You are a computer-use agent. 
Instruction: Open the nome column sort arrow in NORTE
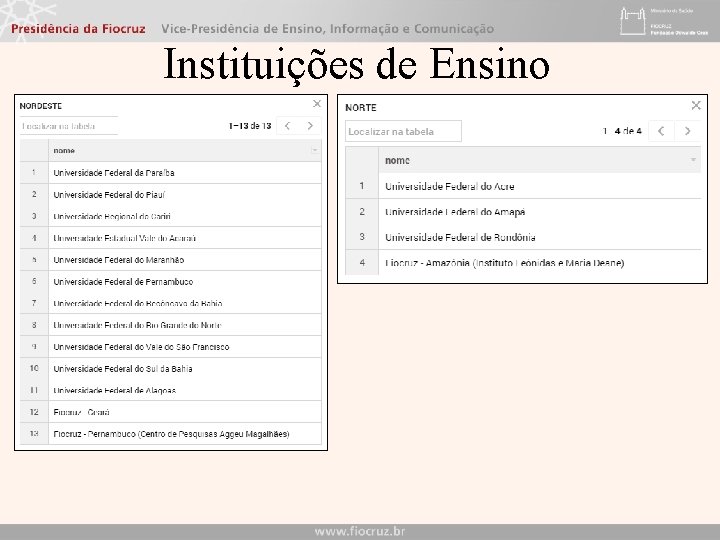coord(693,160)
